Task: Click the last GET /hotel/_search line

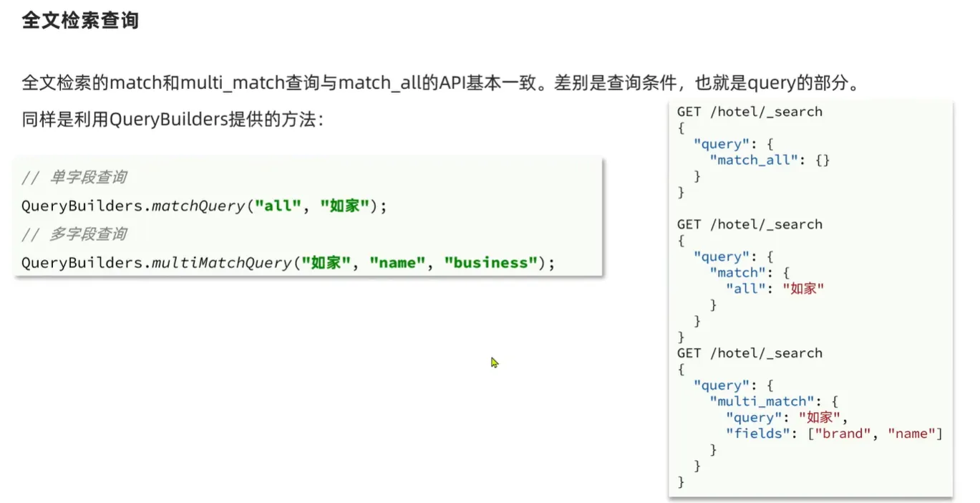Action: [x=749, y=353]
